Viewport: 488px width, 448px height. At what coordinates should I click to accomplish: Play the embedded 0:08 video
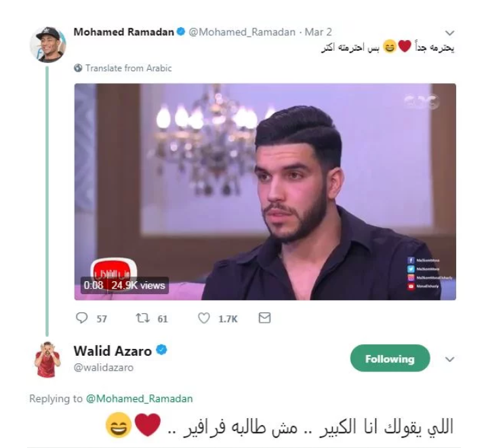pyautogui.click(x=265, y=192)
